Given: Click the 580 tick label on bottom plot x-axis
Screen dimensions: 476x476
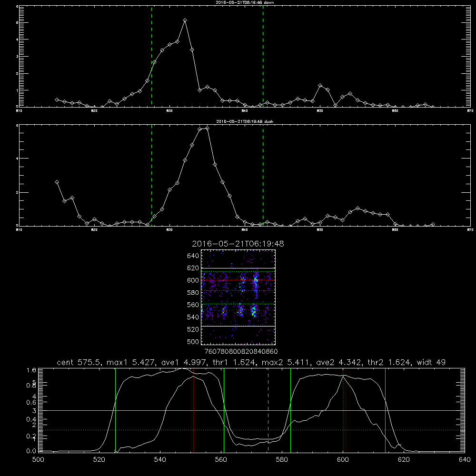Looking at the screenshot, I should tap(282, 460).
